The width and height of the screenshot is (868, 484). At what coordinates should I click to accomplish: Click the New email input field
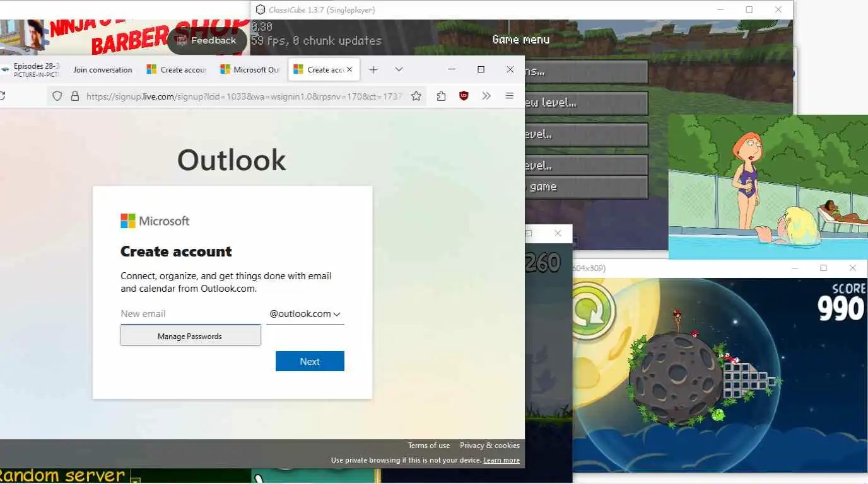pos(191,314)
